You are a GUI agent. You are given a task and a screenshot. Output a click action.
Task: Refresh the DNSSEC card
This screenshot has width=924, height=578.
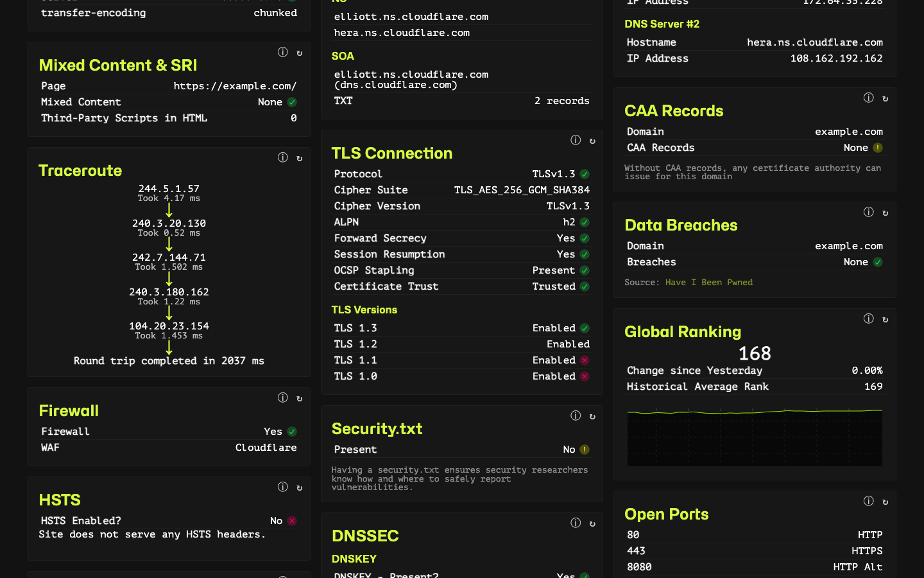tap(592, 523)
